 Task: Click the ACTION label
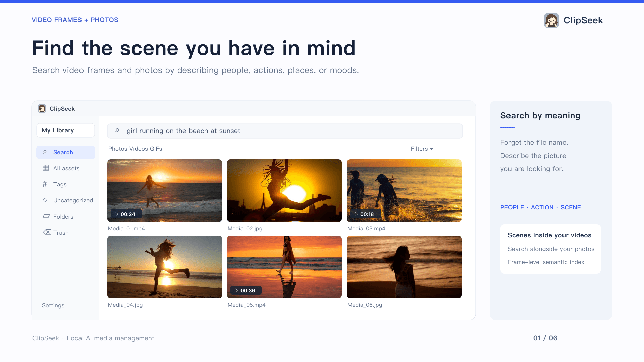542,207
